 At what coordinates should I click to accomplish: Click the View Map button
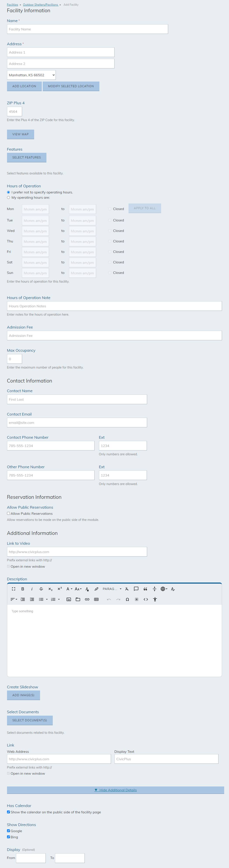click(21, 134)
